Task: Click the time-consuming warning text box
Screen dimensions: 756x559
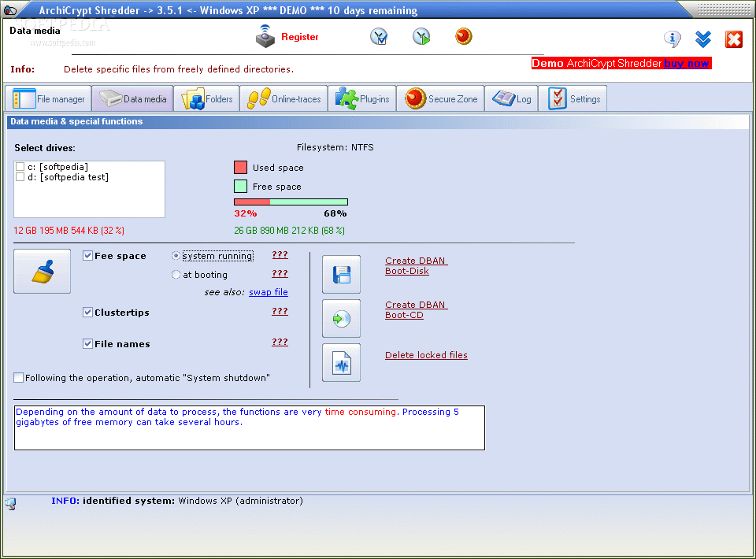Action: point(250,428)
